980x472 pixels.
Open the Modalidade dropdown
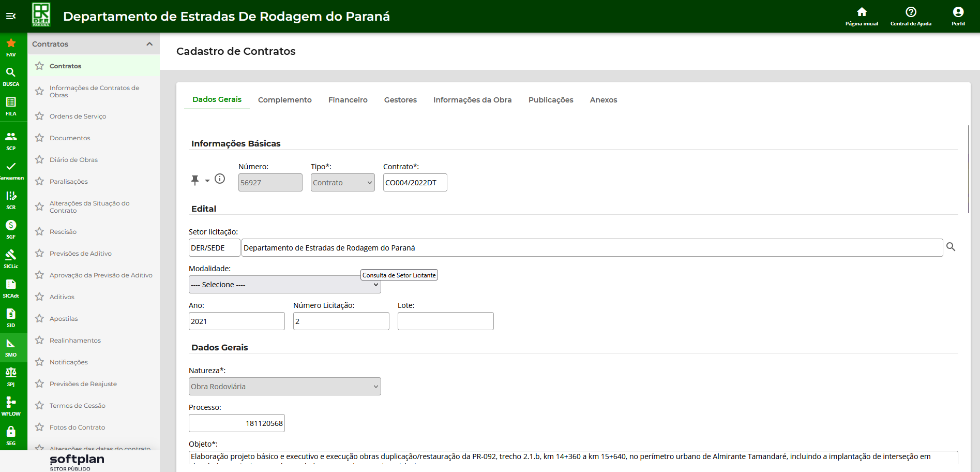(x=284, y=285)
